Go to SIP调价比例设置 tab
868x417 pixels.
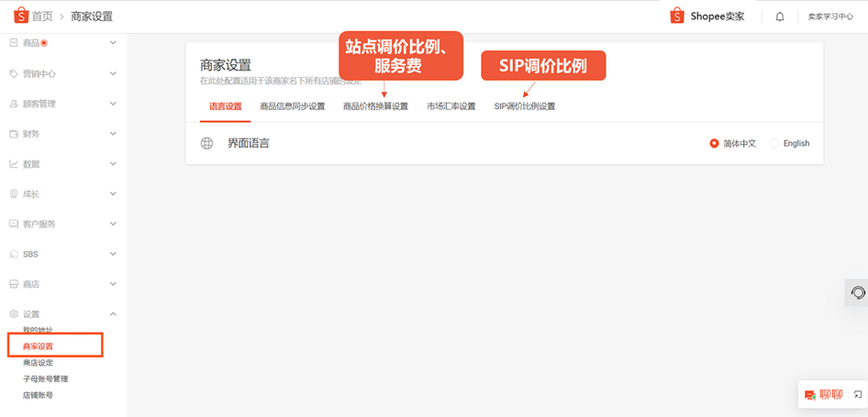pyautogui.click(x=524, y=106)
